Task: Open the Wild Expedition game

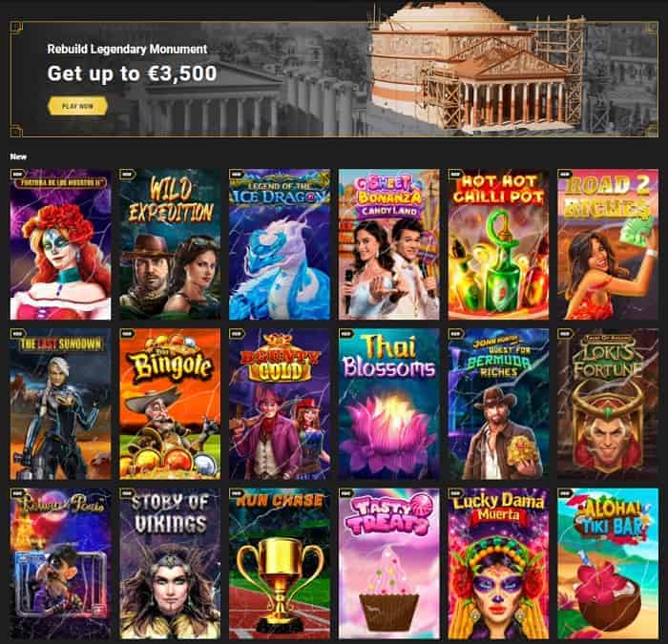Action: [170, 244]
